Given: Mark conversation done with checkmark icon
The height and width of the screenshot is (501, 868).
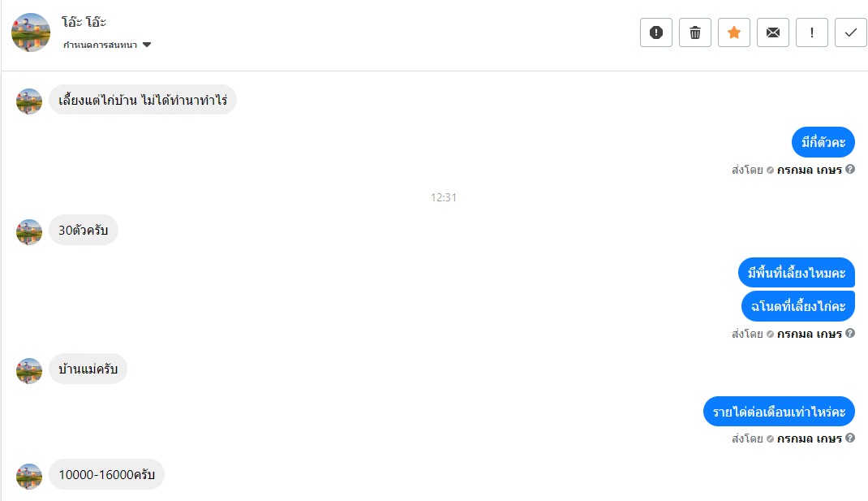Looking at the screenshot, I should pos(851,32).
